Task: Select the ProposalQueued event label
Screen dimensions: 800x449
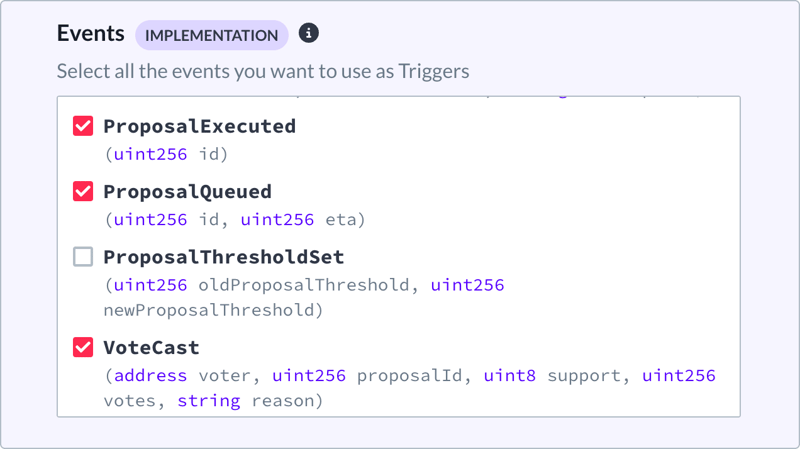Action: coord(188,192)
